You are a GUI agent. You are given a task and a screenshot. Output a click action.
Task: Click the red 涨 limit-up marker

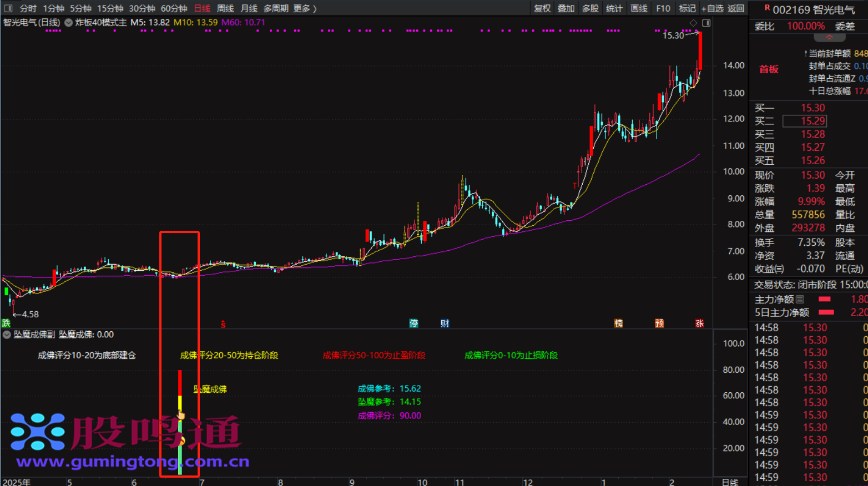point(699,323)
